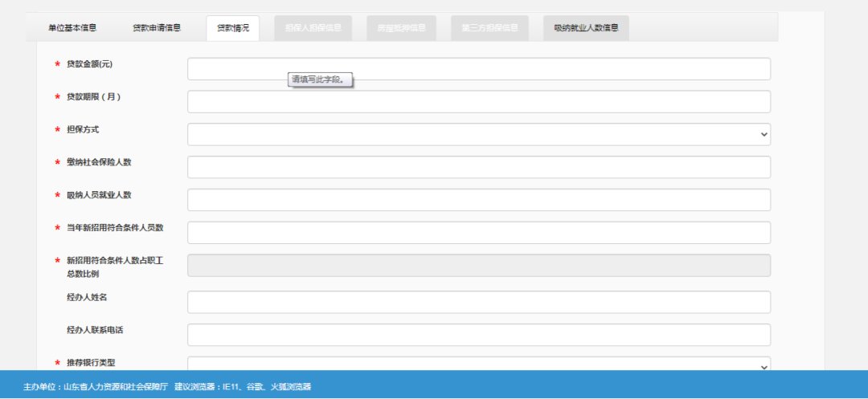Click the 经办人联系电话 input field
The height and width of the screenshot is (399, 868).
click(x=478, y=335)
